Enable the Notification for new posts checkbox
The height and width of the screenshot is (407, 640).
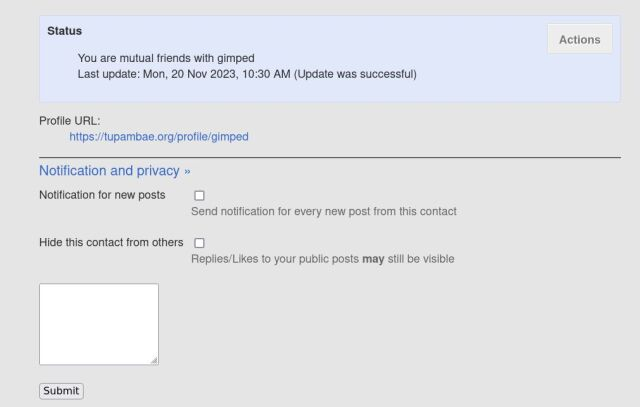coord(199,195)
